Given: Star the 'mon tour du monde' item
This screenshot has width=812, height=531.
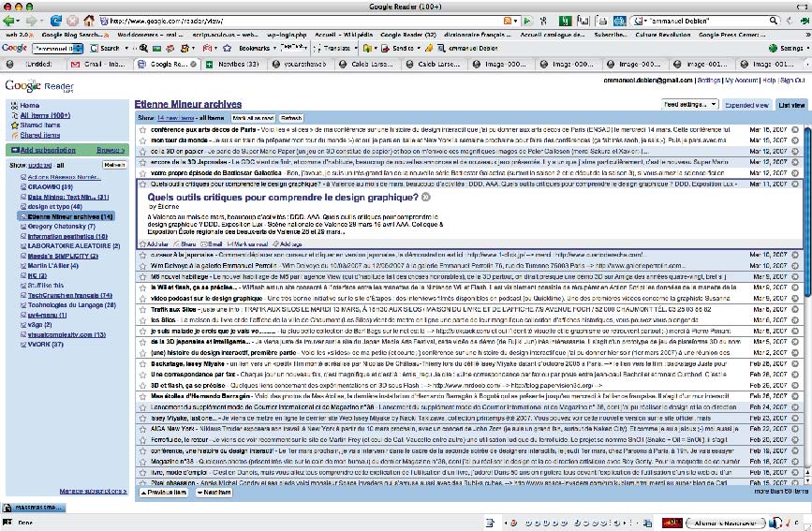Looking at the screenshot, I should tap(142, 140).
